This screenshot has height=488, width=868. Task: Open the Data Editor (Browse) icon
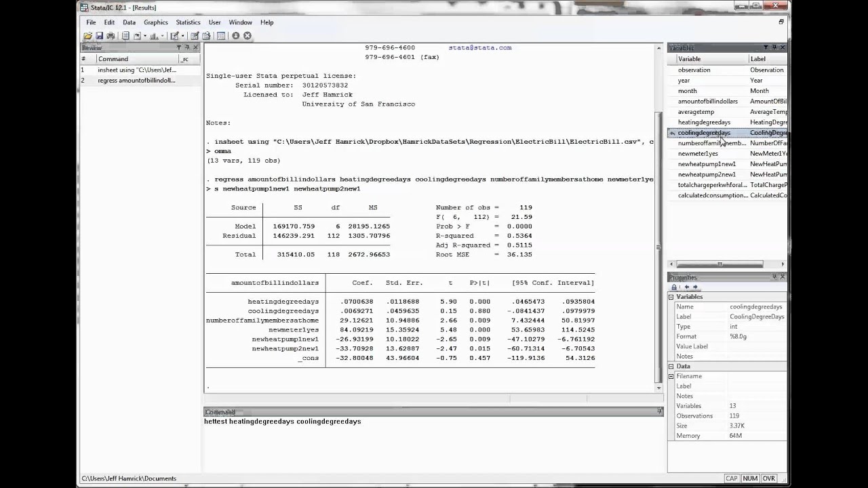[206, 36]
